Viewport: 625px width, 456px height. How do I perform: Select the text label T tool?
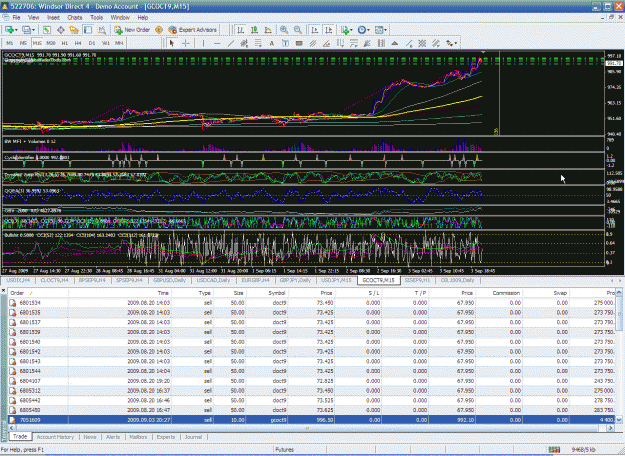pyautogui.click(x=285, y=43)
